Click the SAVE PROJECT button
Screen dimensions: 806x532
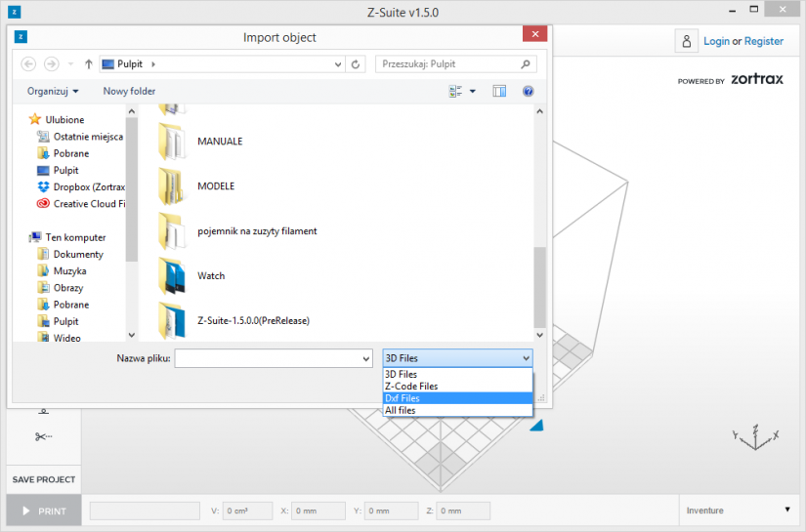point(44,479)
